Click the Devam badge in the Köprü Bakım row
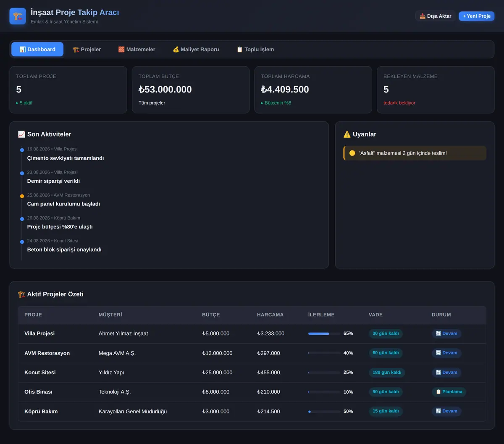 [x=446, y=411]
